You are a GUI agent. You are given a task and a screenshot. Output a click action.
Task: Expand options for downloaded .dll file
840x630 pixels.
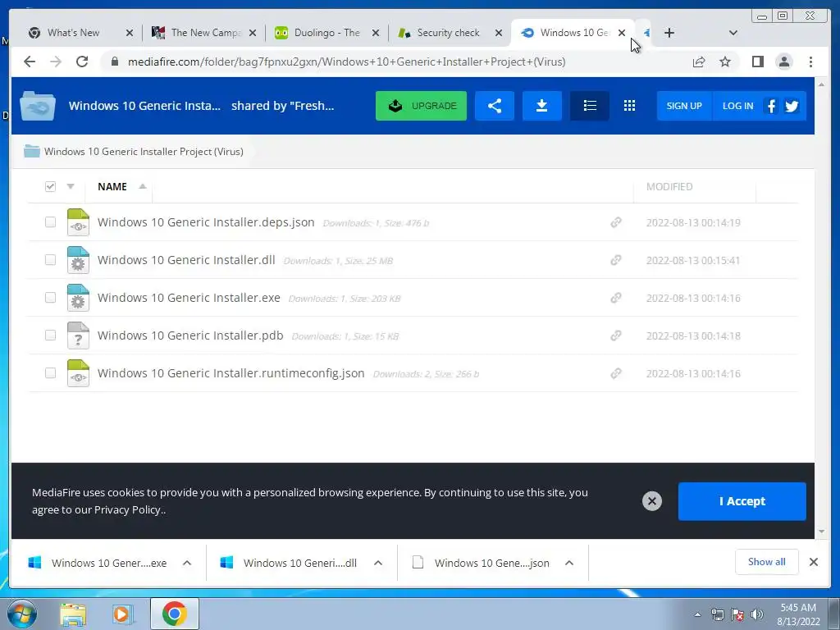[378, 563]
